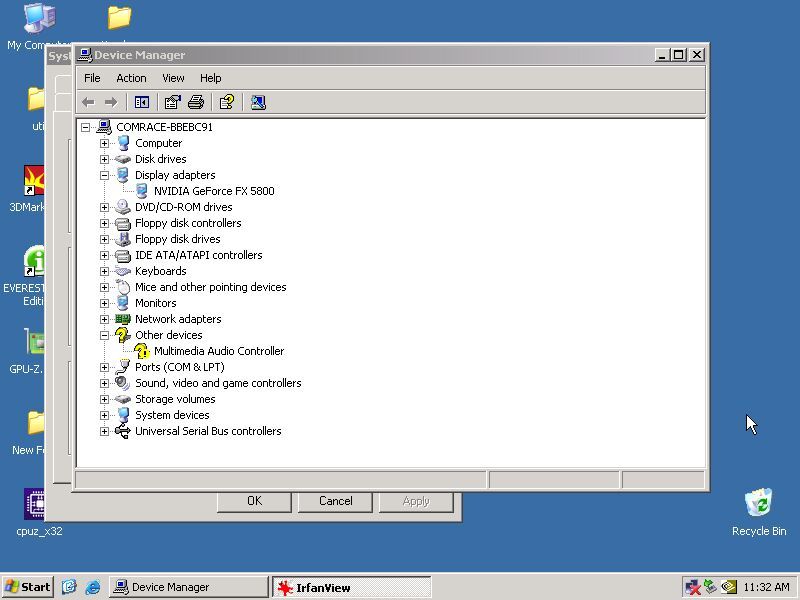This screenshot has width=800, height=600.
Task: Click the Disk drives category icon
Action: click(123, 159)
